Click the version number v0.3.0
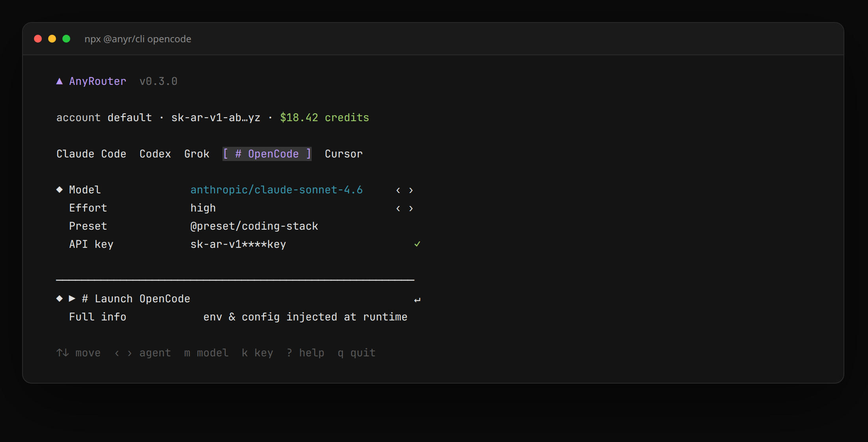The width and height of the screenshot is (868, 442). pos(158,81)
